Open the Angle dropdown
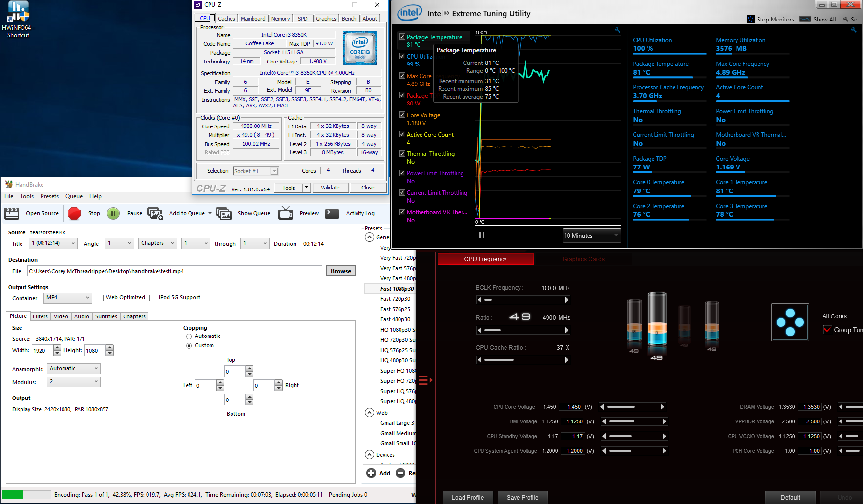This screenshot has height=504, width=863. [120, 243]
